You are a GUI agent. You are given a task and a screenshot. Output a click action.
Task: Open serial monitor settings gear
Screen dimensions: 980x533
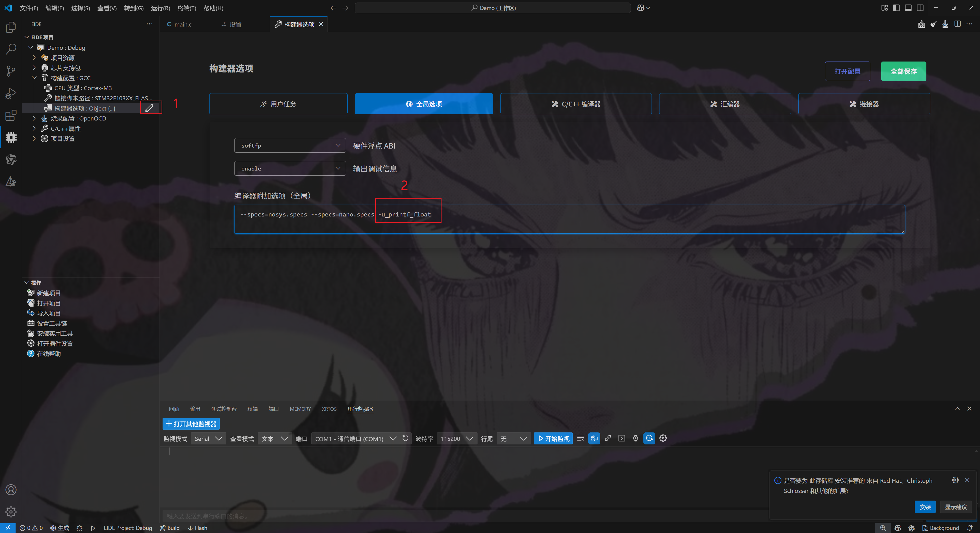point(663,438)
